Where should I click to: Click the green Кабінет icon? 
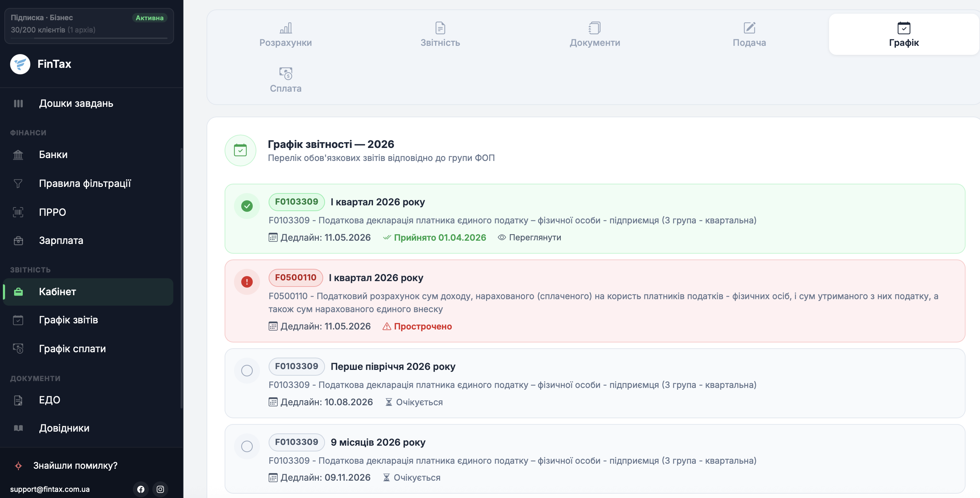[18, 292]
